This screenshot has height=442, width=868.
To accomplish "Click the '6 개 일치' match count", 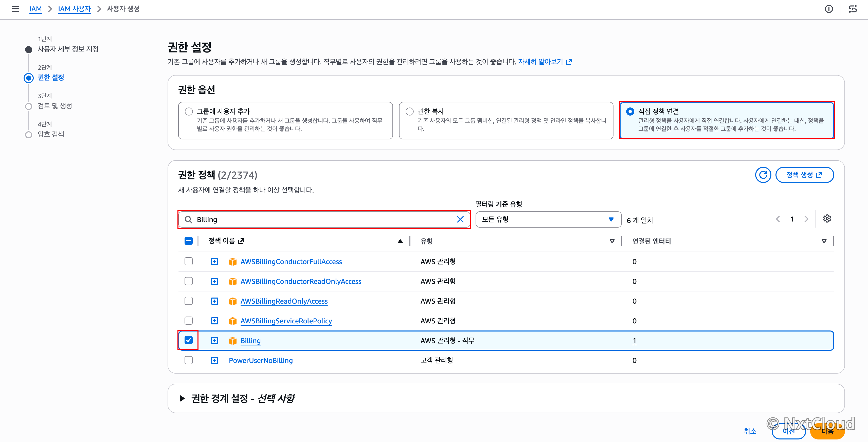I will click(640, 220).
